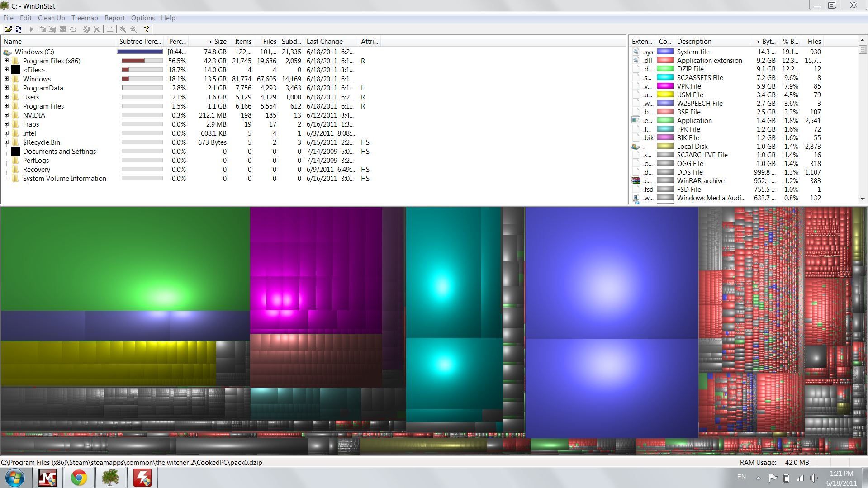Sort by the > Size column header

(209, 42)
